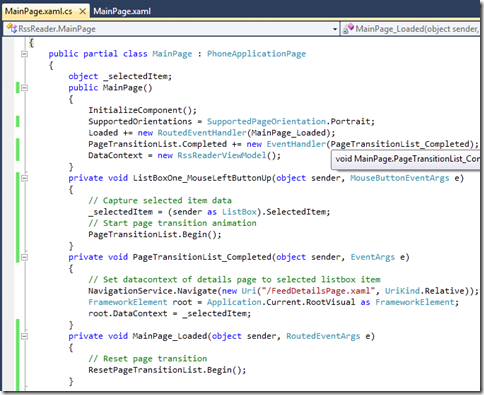The width and height of the screenshot is (484, 395).
Task: Click the InitializeComponent() call
Action: click(142, 110)
